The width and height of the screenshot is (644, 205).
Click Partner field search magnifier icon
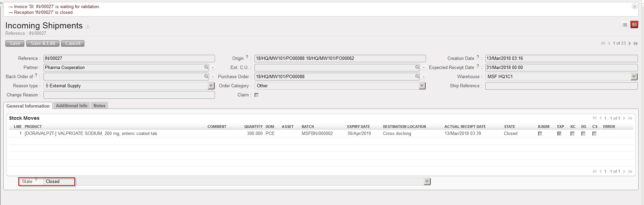tap(206, 67)
